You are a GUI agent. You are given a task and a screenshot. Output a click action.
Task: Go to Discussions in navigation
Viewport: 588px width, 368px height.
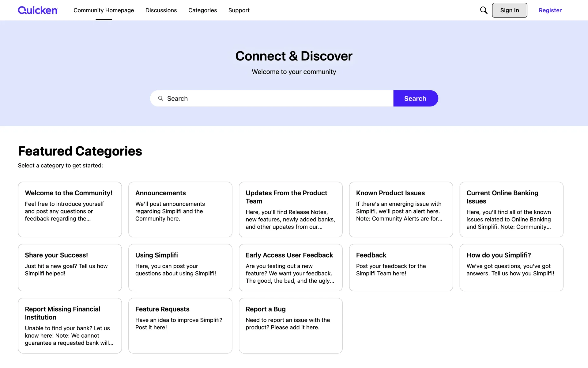[161, 10]
